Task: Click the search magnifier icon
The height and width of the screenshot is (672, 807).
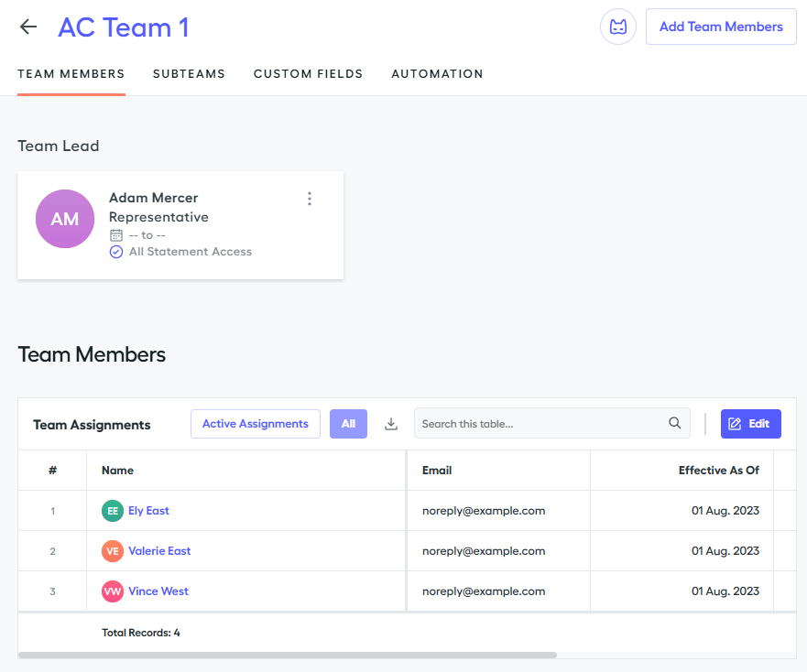Action: (x=675, y=423)
